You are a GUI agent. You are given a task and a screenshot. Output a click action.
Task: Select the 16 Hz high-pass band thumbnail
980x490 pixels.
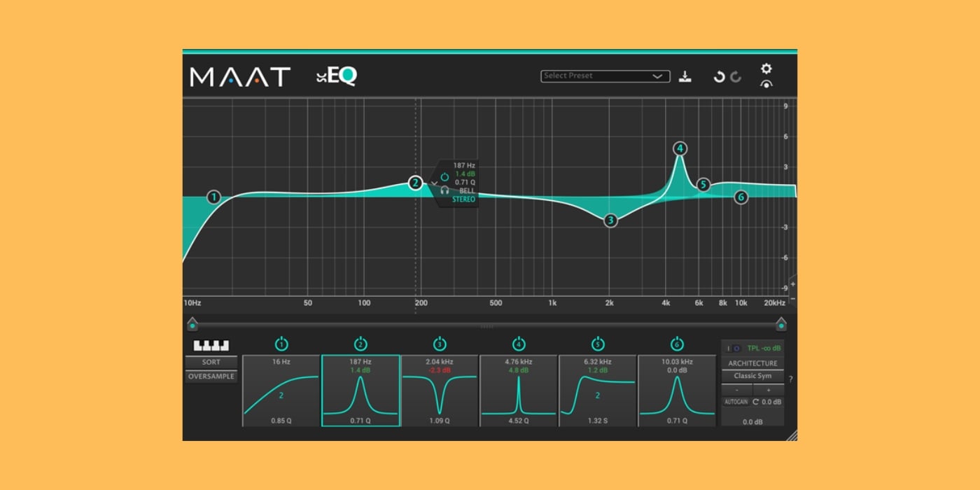(x=281, y=391)
